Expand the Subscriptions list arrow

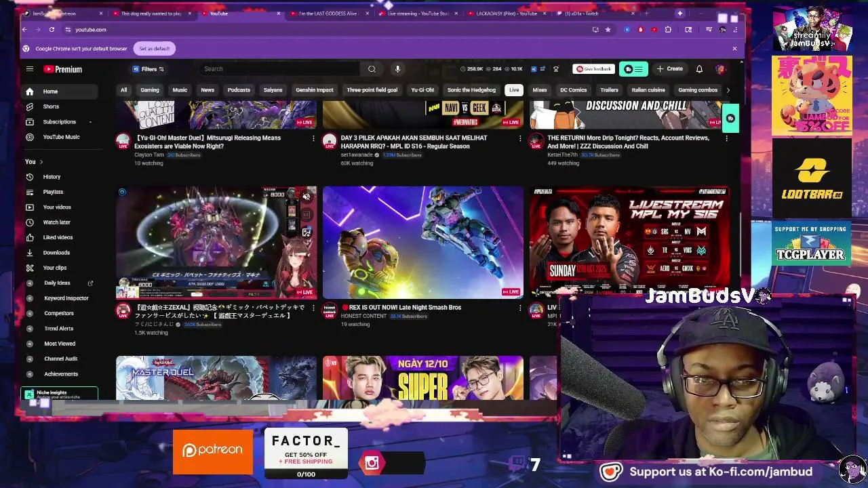click(x=90, y=122)
